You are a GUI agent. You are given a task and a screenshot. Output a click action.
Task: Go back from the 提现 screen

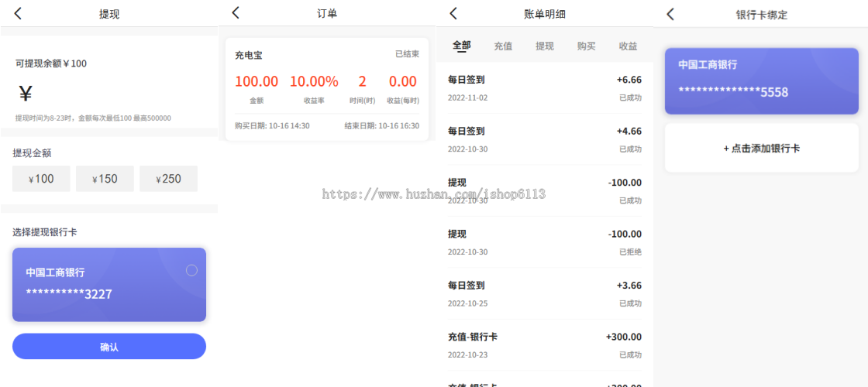(x=18, y=14)
